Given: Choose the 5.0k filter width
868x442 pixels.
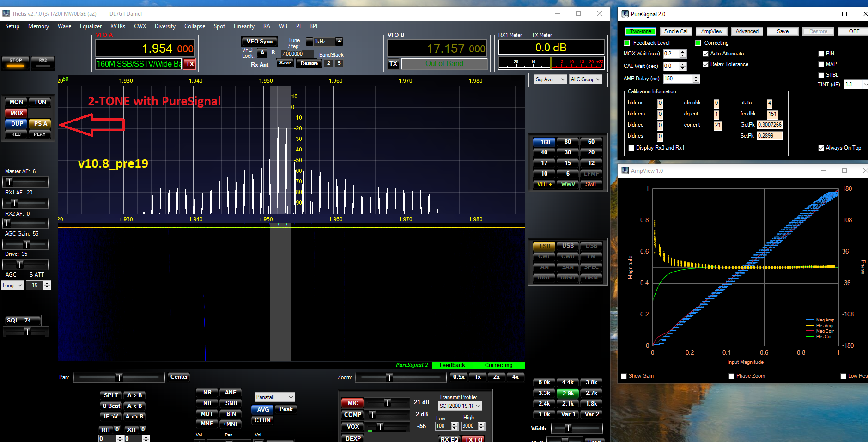Looking at the screenshot, I should [x=544, y=382].
